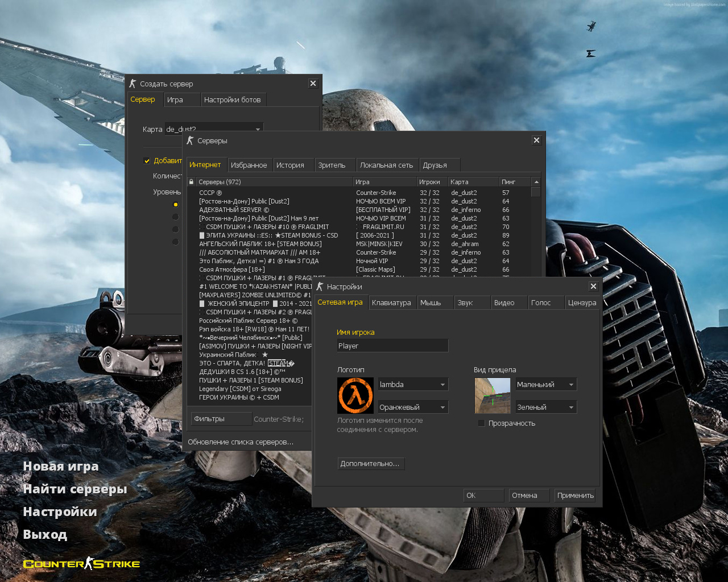The width and height of the screenshot is (728, 582).
Task: Close the Создать сервер dialog
Action: pos(313,84)
